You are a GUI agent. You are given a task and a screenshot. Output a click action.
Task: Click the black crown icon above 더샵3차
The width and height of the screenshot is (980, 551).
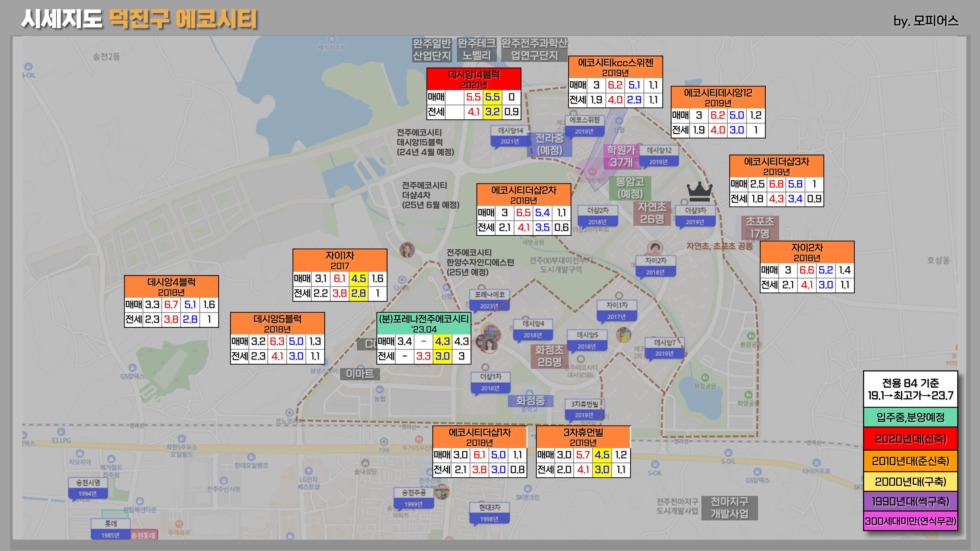tap(699, 192)
